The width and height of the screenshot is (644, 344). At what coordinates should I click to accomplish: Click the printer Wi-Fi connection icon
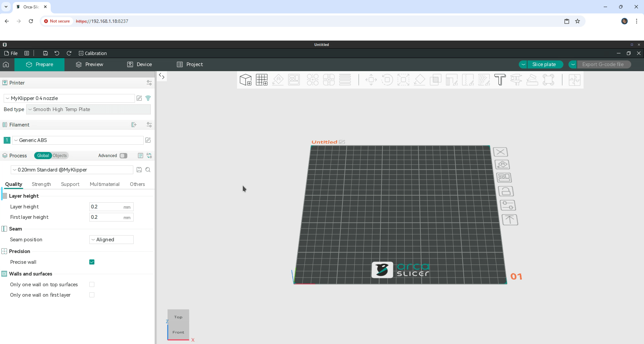point(148,98)
